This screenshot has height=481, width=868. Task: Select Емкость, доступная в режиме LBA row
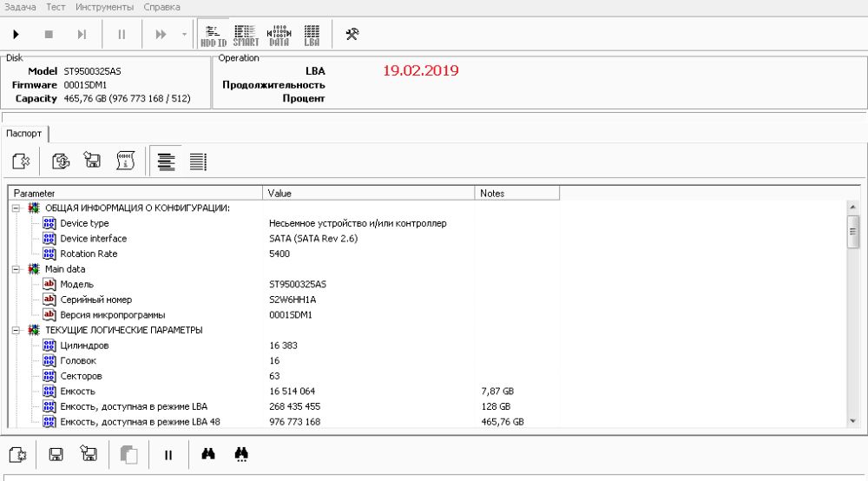tap(284, 406)
